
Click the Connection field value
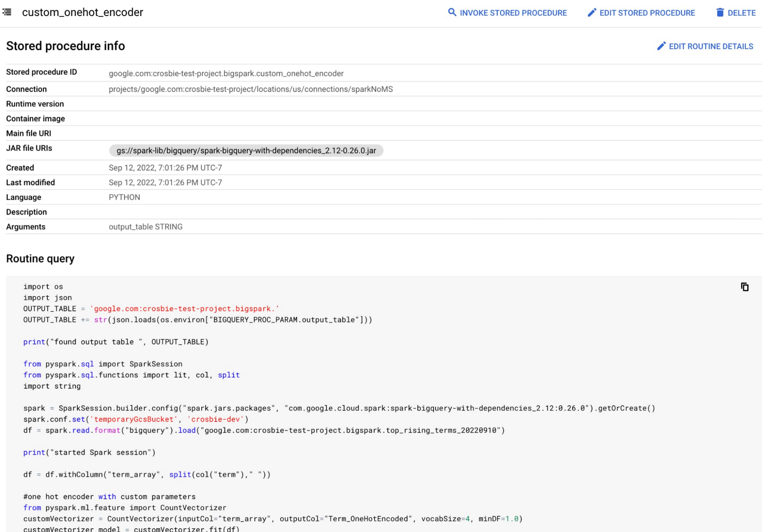(x=251, y=89)
